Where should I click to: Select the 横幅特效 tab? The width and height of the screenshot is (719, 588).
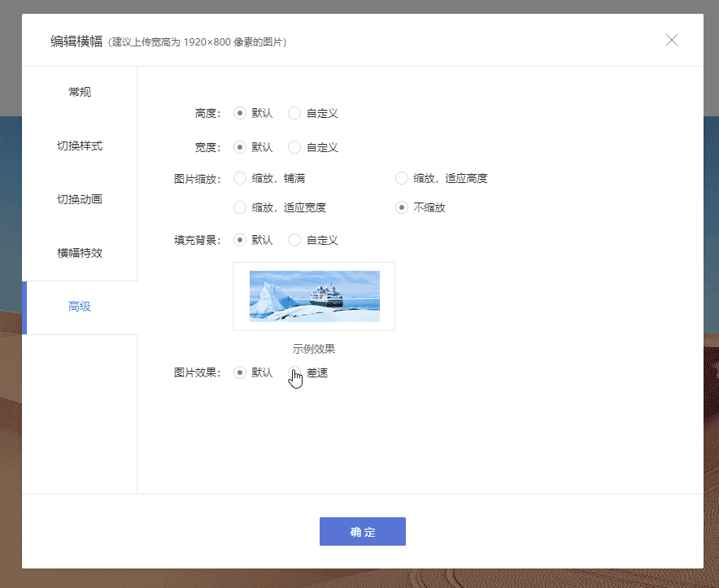pyautogui.click(x=80, y=253)
